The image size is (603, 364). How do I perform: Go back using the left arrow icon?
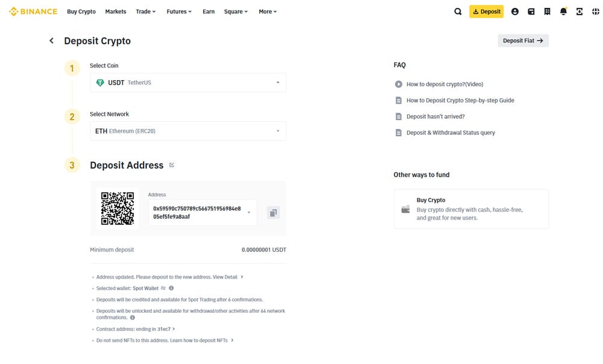point(51,41)
